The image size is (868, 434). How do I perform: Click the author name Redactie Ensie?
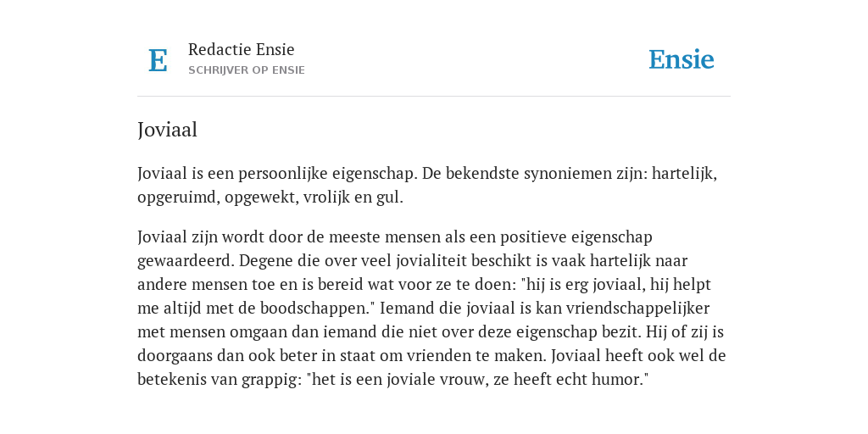point(242,49)
